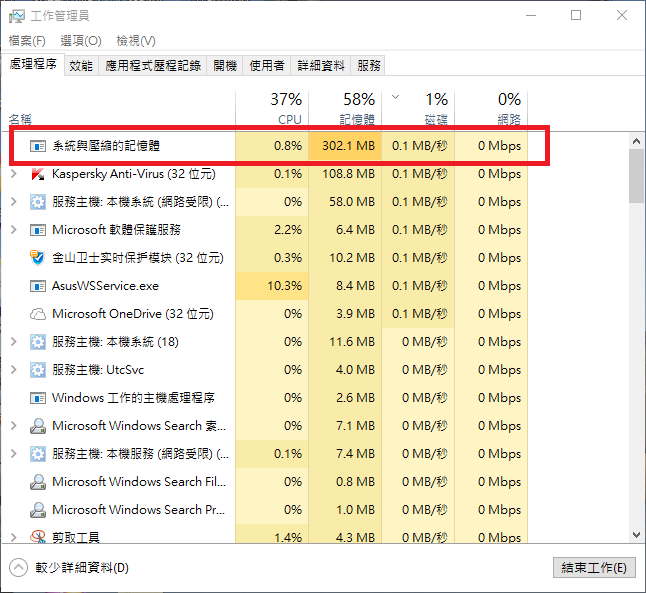Click gear icon of 服務主機: UtcSvc
This screenshot has height=593, width=646.
38,370
